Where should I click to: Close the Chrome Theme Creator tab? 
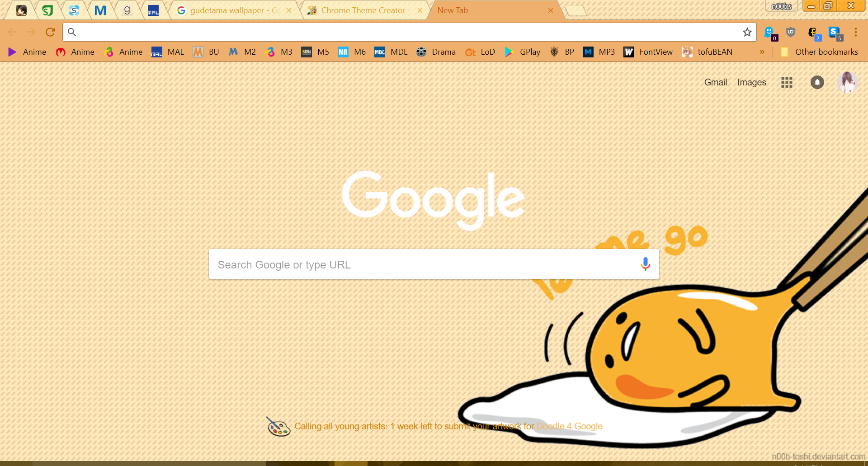point(420,10)
